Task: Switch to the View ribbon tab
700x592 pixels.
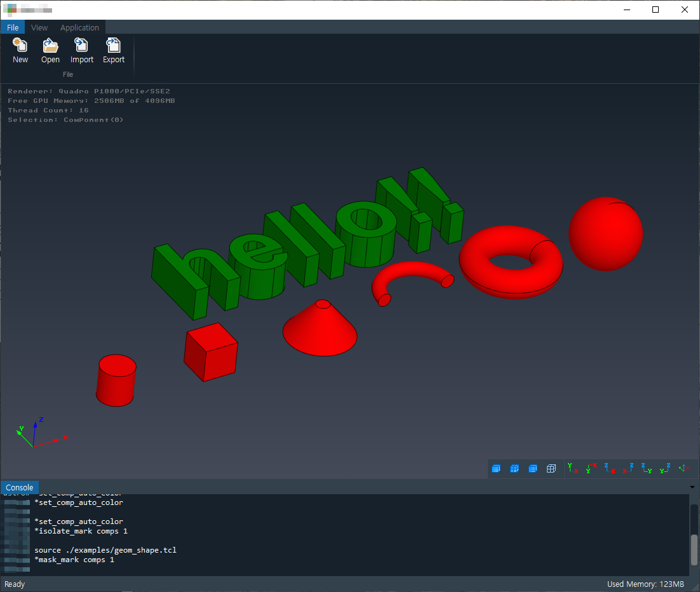Action: point(39,27)
